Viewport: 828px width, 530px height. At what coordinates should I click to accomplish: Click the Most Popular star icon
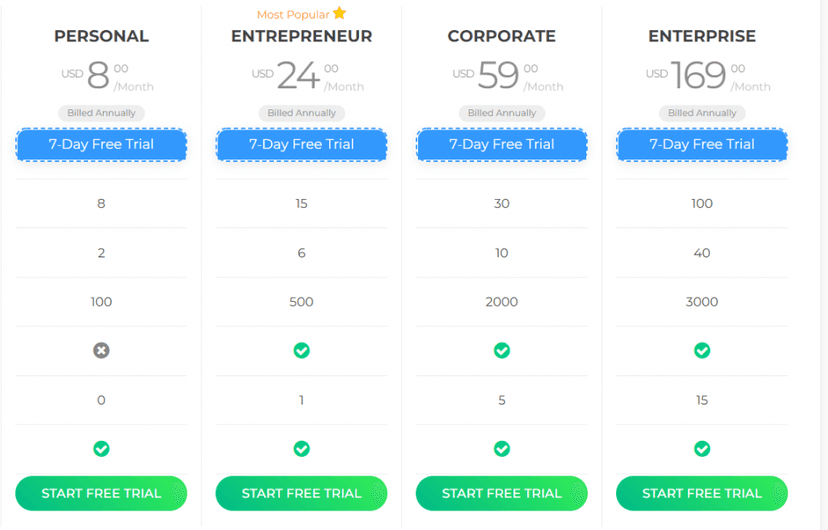340,13
